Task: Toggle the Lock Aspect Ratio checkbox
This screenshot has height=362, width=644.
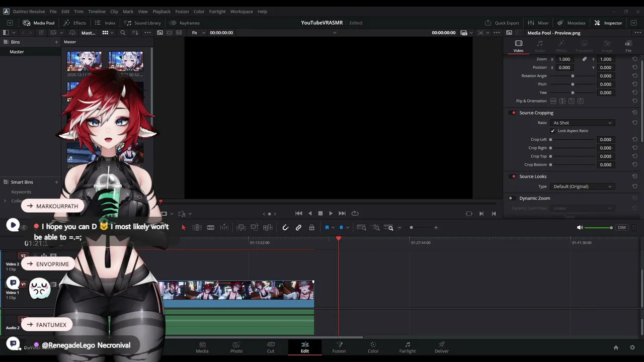Action: (x=552, y=131)
